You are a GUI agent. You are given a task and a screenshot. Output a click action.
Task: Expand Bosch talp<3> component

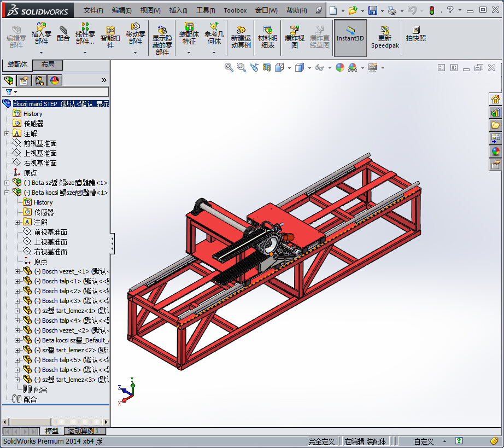pyautogui.click(x=17, y=301)
